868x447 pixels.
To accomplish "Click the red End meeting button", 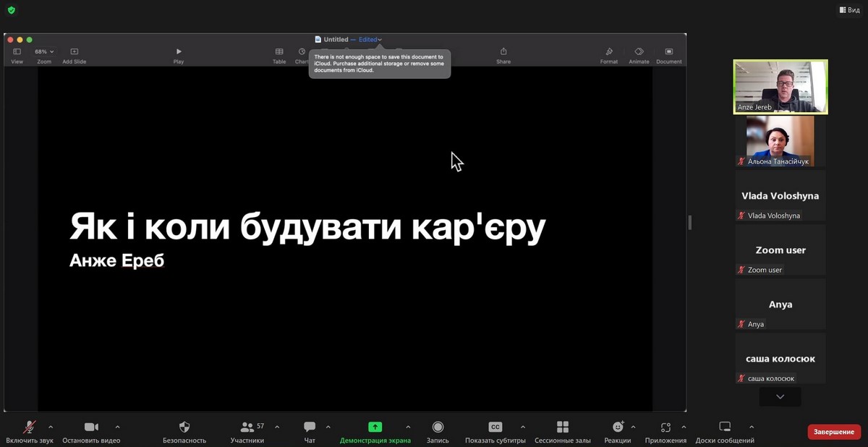I will (x=834, y=432).
